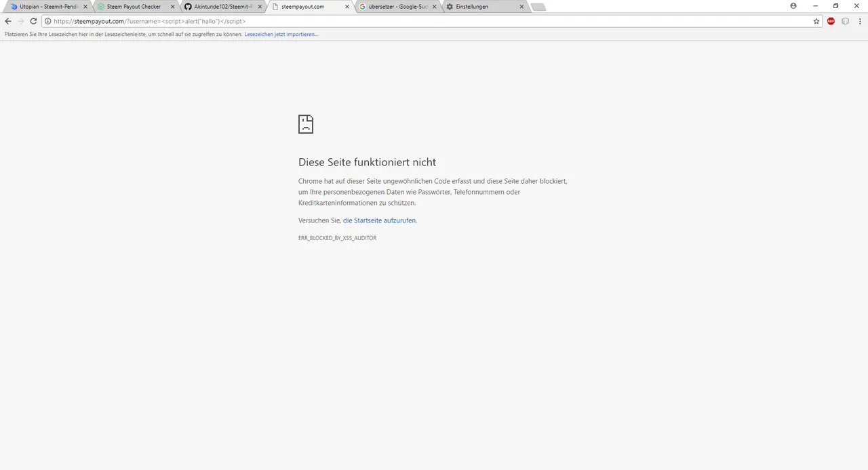This screenshot has width=868, height=470.
Task: Click the grey cube extension icon
Action: point(845,21)
